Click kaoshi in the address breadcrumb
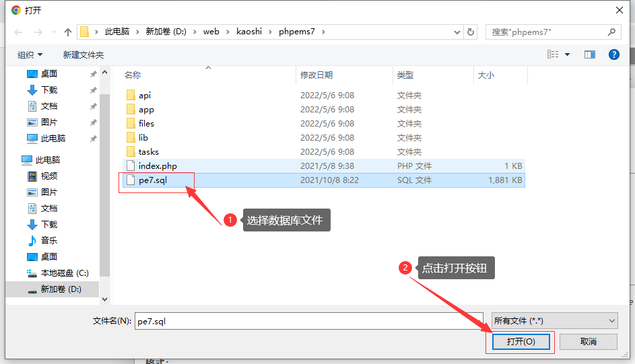The height and width of the screenshot is (364, 635). 249,32
